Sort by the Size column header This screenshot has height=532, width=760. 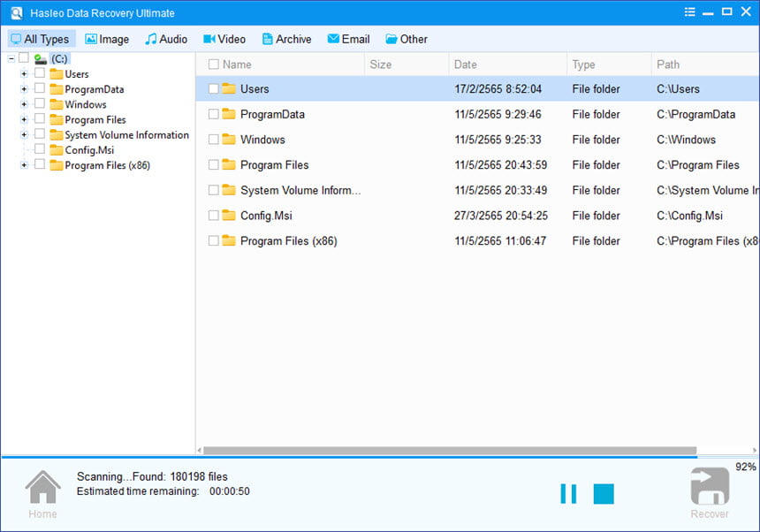coord(407,64)
